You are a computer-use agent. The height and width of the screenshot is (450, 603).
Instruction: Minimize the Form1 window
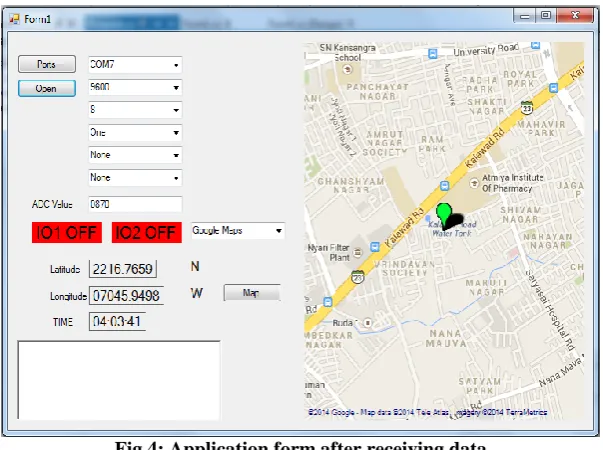pyautogui.click(x=525, y=16)
